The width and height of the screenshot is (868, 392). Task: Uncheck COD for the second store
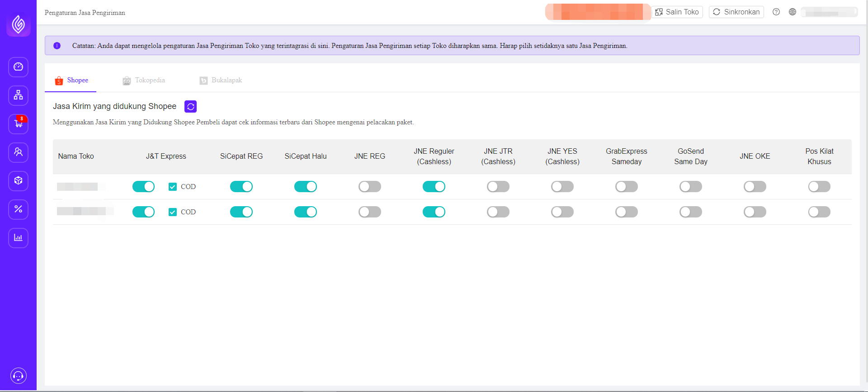click(x=173, y=212)
